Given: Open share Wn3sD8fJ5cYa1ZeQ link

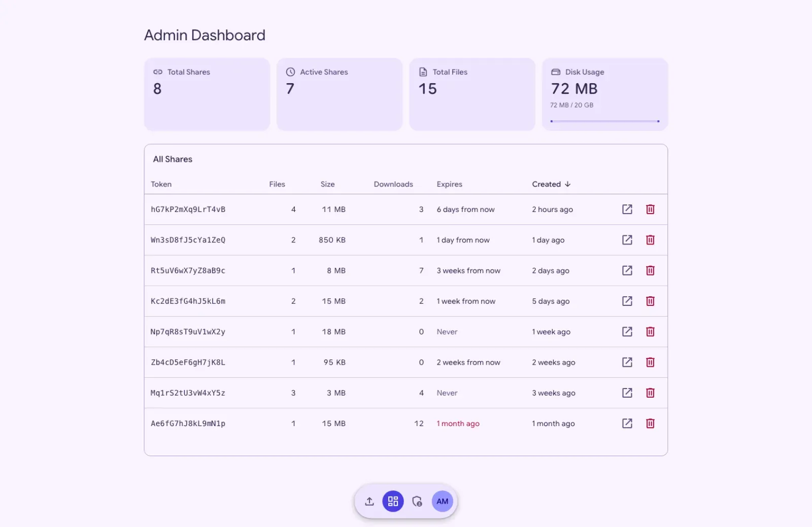Looking at the screenshot, I should [x=627, y=240].
